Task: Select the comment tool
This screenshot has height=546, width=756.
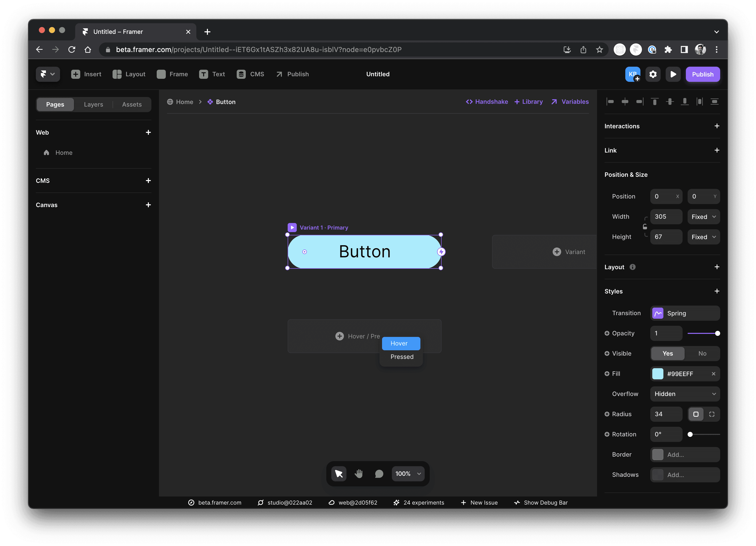Action: tap(379, 474)
